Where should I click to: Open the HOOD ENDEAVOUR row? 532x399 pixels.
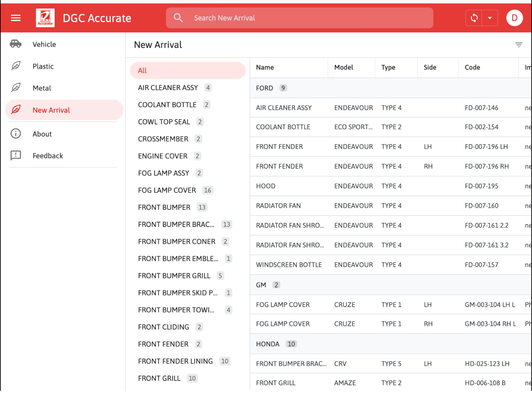pos(391,186)
